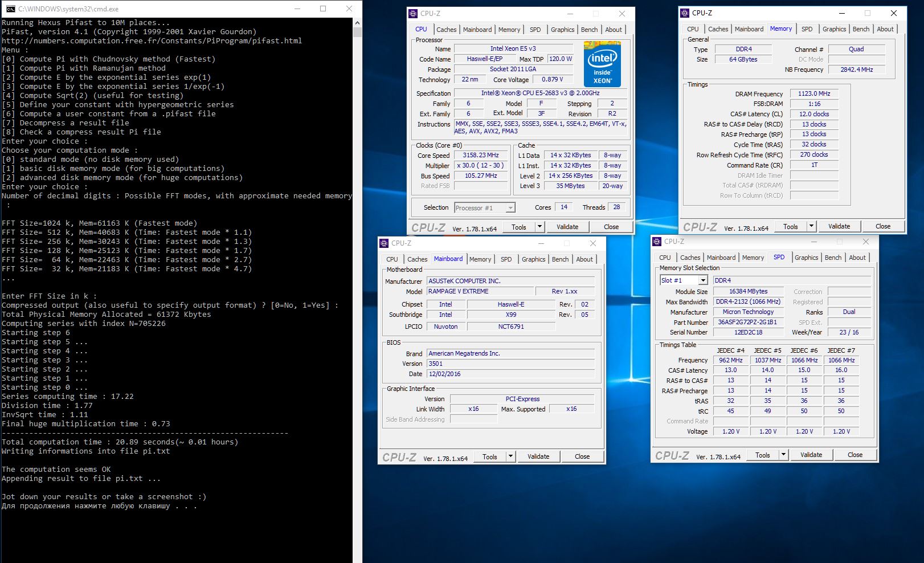Screen dimensions: 924x563
Task: Click the part number 36ASF2G72PZ-2G1B1 field
Action: (748, 322)
